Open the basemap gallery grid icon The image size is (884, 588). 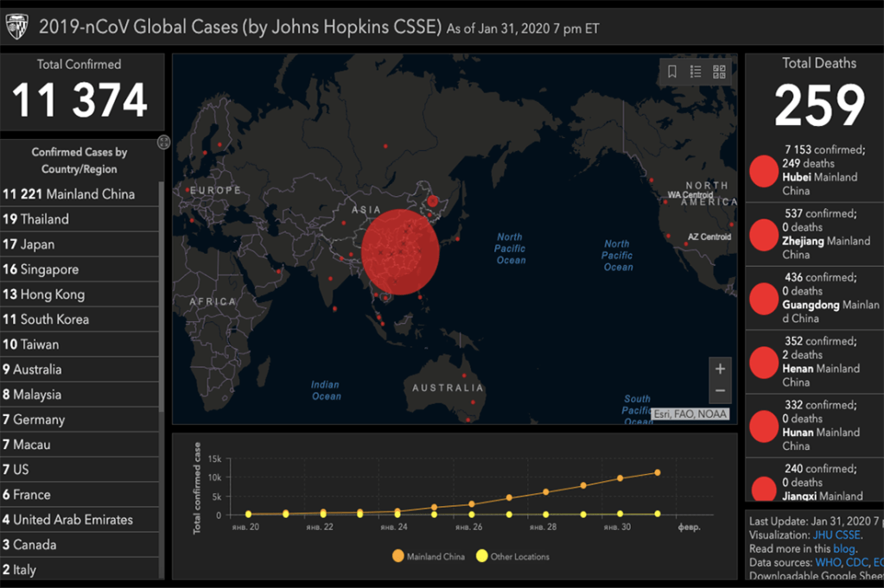coord(719,72)
